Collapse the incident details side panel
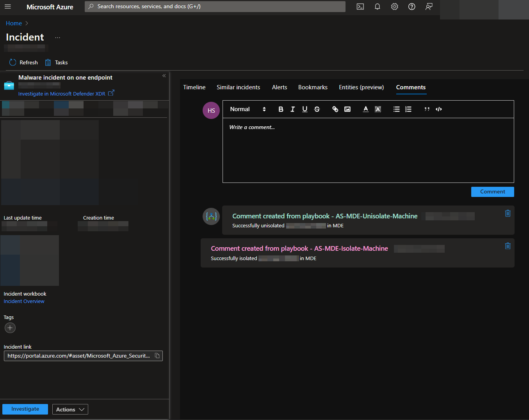Image resolution: width=529 pixels, height=420 pixels. pyautogui.click(x=164, y=76)
